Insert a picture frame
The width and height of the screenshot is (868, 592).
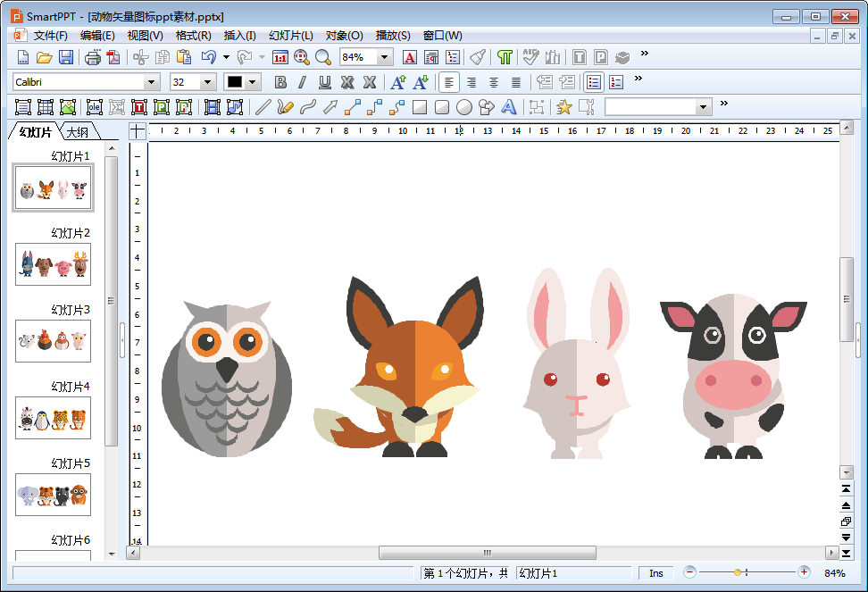tap(68, 107)
